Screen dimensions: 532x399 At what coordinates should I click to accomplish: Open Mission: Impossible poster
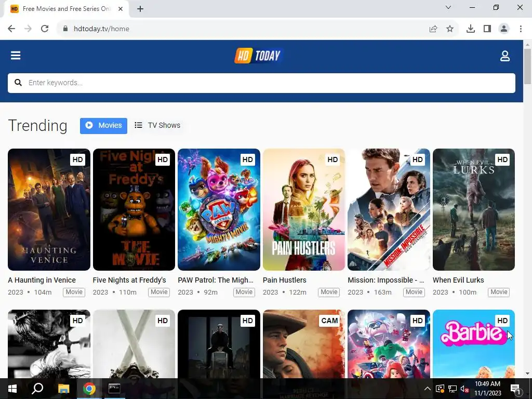click(x=389, y=209)
